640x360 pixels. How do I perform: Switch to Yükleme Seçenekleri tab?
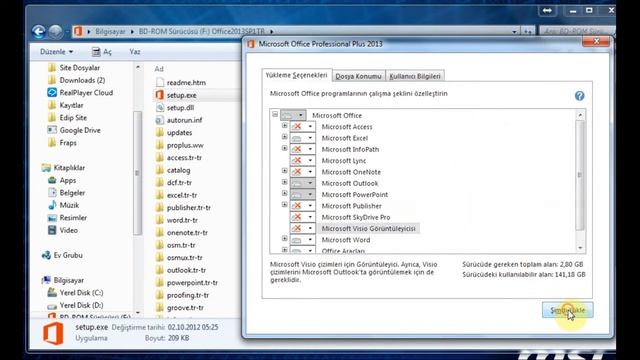(x=297, y=75)
